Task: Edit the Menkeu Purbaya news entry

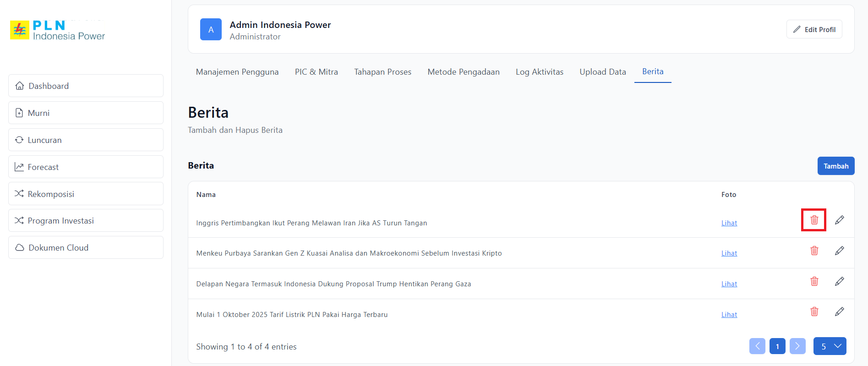Action: [839, 251]
